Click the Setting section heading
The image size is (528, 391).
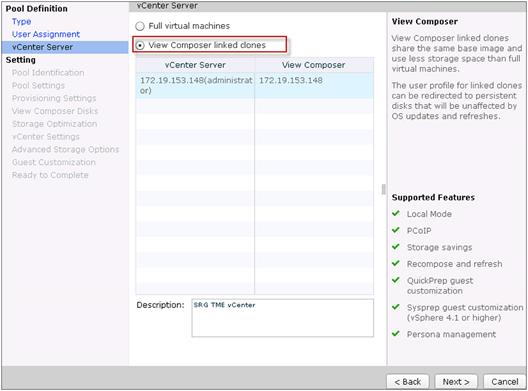point(21,60)
